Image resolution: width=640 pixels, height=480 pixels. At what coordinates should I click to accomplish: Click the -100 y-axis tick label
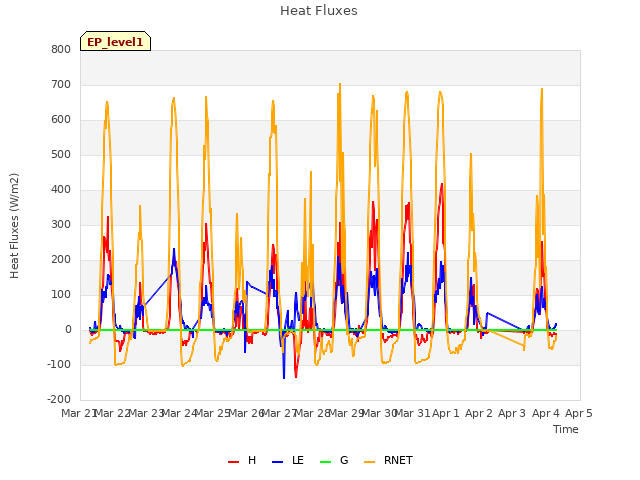pos(59,364)
